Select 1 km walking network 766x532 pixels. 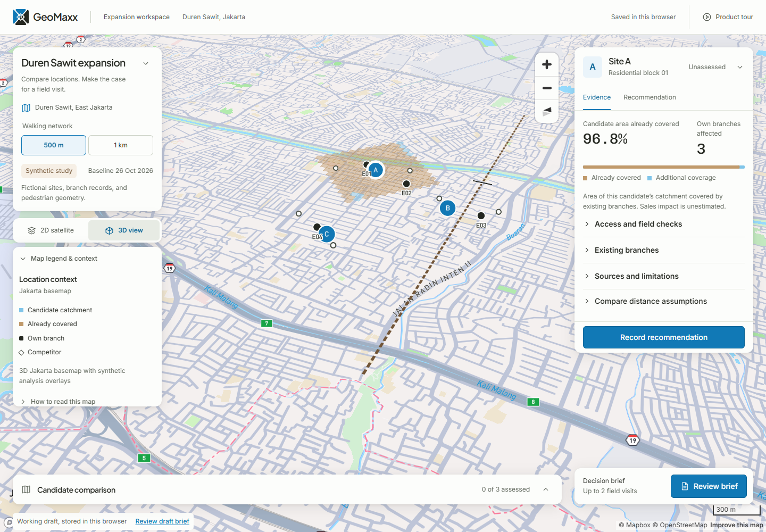[121, 145]
